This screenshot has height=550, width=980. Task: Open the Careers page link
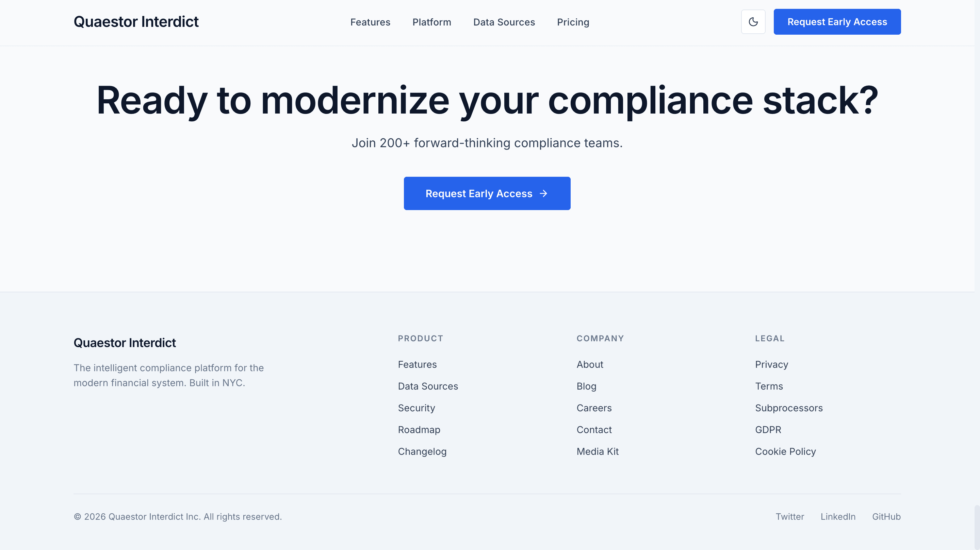(593, 408)
